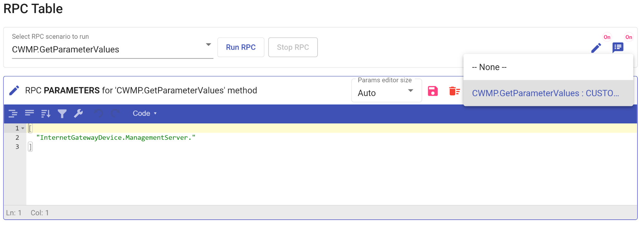The image size is (644, 226).
Task: Click the sort contents icon
Action: click(x=46, y=113)
